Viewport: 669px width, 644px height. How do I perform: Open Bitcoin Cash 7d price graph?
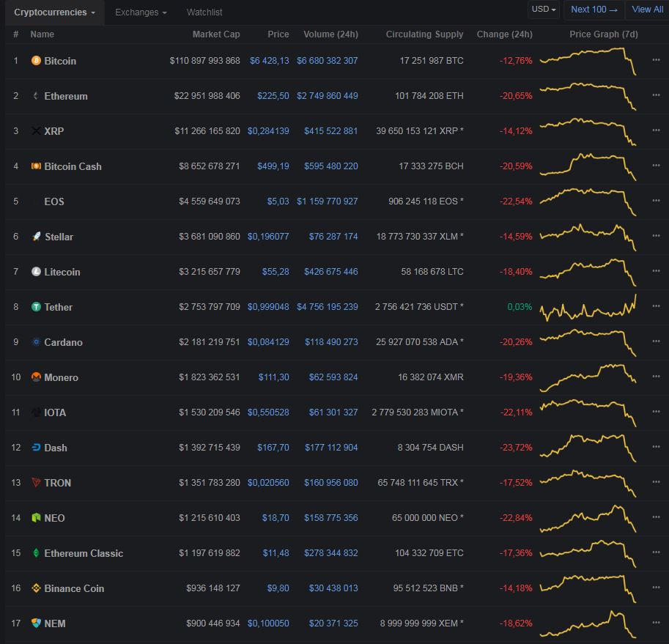click(x=588, y=166)
